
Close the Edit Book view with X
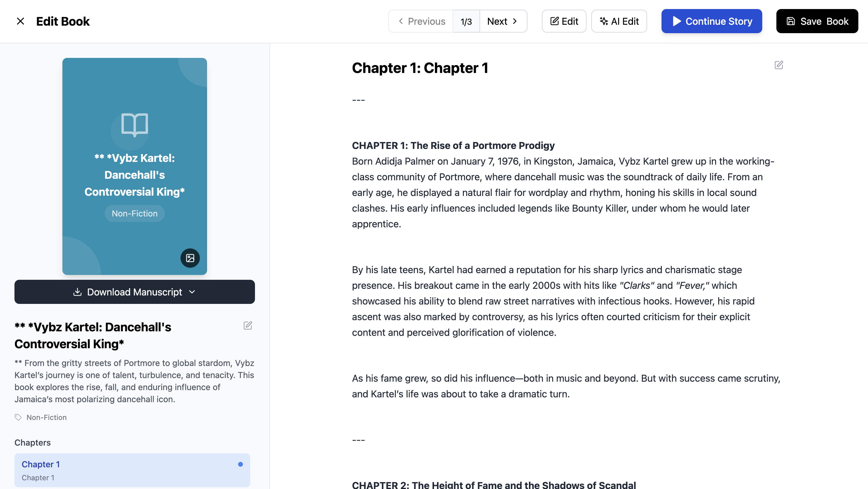(20, 21)
